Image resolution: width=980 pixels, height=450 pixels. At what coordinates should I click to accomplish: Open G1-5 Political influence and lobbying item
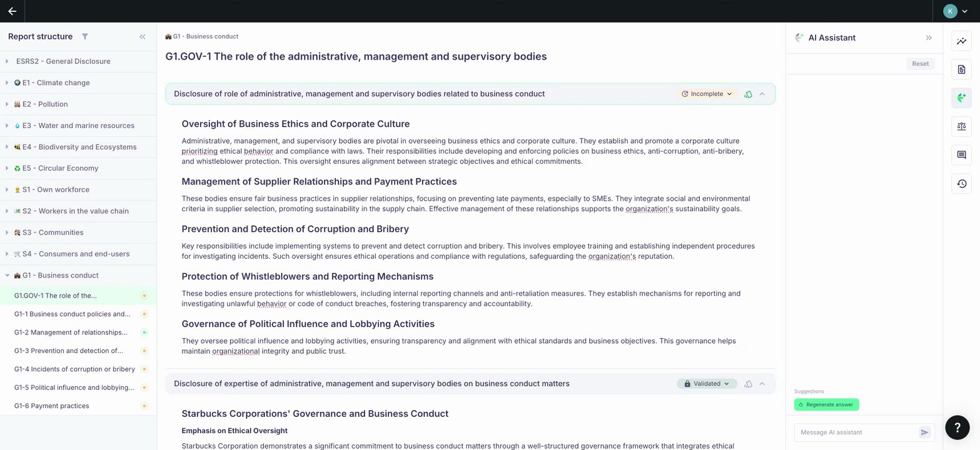tap(78, 387)
